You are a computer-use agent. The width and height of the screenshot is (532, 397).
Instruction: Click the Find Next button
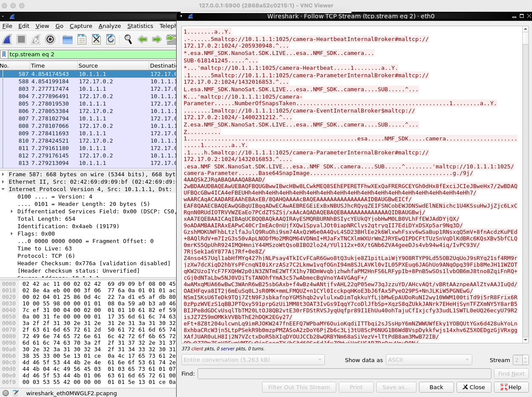tap(512, 374)
